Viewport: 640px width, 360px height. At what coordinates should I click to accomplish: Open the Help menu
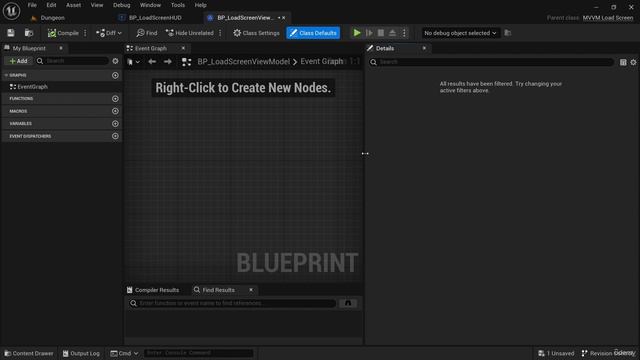[x=200, y=5]
